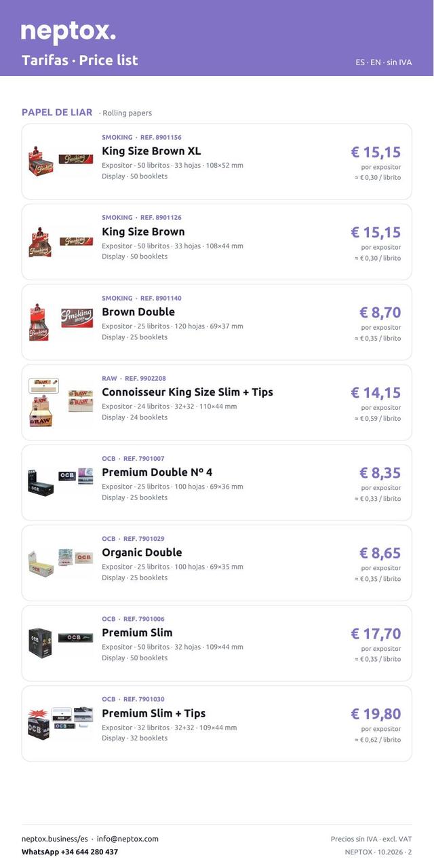The height and width of the screenshot is (868, 434).
Task: Click the PAPEL DE LIAR section heading
Action: coord(57,113)
